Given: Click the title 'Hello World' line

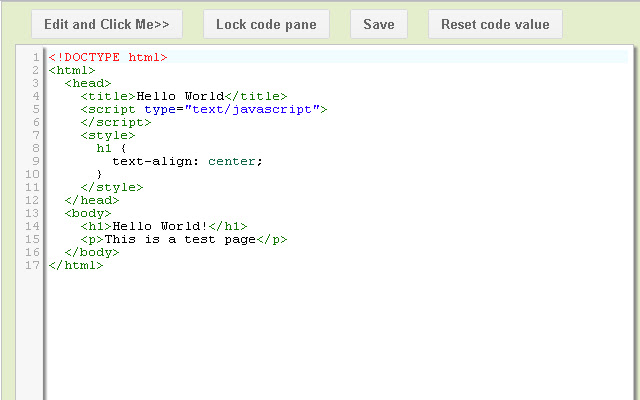Looking at the screenshot, I should (x=184, y=96).
